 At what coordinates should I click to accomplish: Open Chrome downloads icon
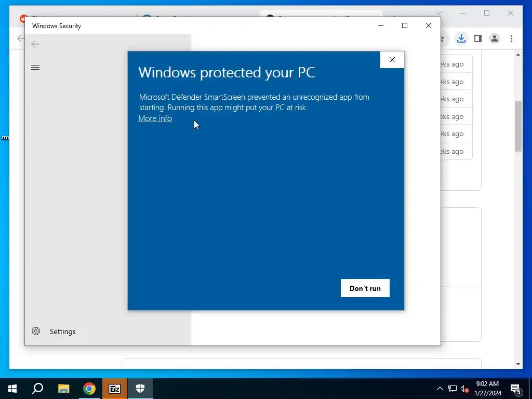click(461, 38)
